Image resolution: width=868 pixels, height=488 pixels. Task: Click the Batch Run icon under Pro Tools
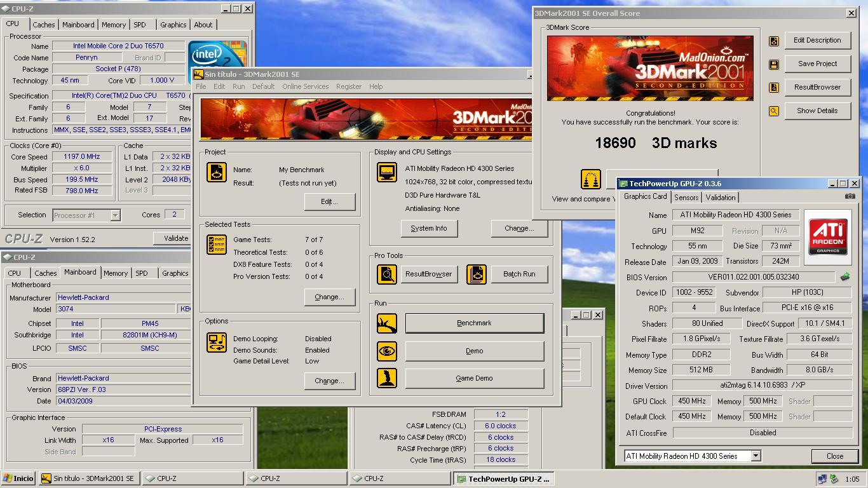click(x=476, y=274)
